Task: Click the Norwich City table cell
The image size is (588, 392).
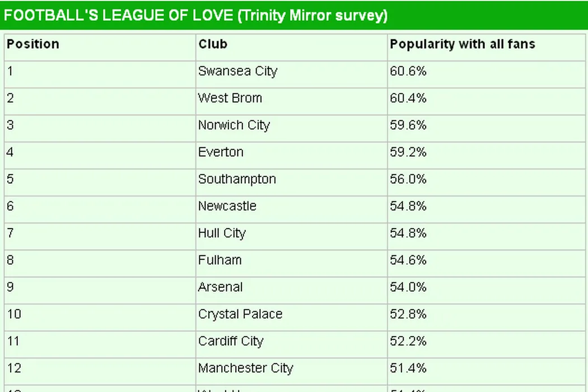Action: pos(234,125)
